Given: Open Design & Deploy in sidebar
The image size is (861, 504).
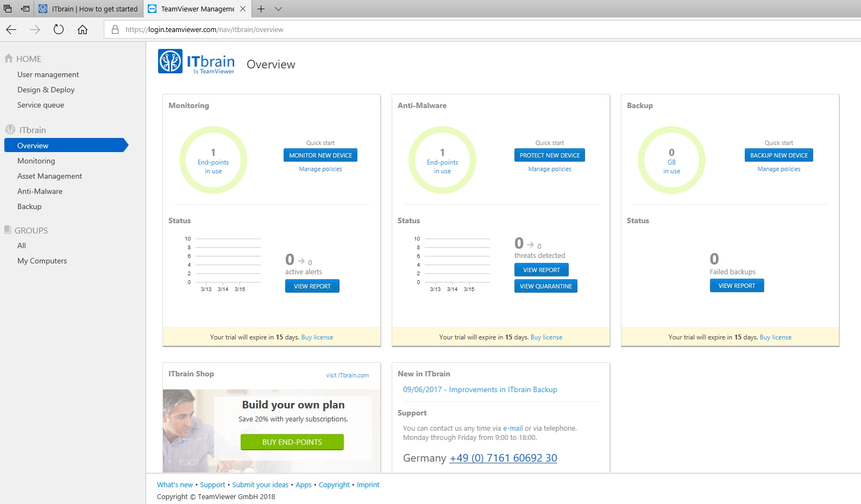Looking at the screenshot, I should tap(46, 90).
